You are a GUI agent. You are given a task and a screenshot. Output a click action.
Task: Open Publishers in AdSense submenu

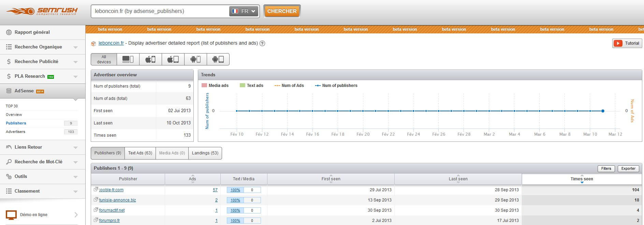click(16, 123)
